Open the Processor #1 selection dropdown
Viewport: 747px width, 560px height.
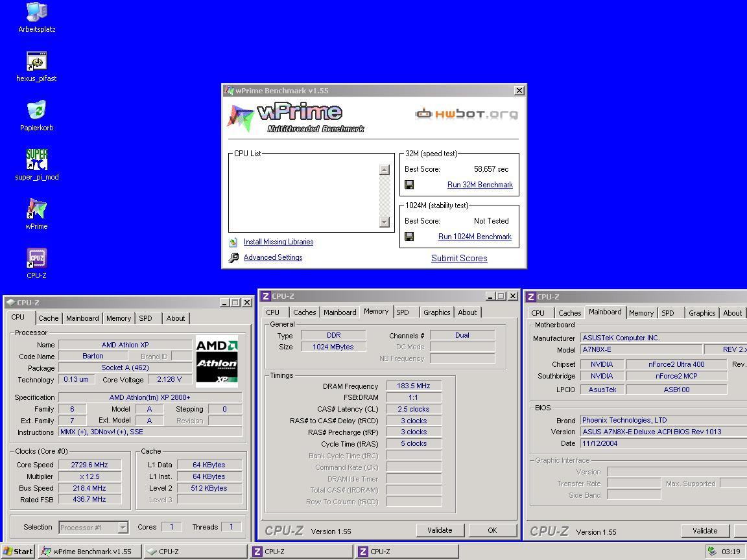[x=123, y=527]
